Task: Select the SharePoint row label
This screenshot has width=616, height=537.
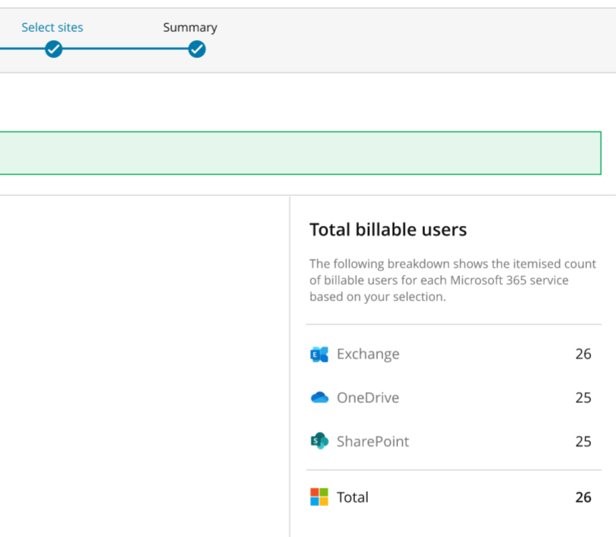Action: tap(373, 441)
